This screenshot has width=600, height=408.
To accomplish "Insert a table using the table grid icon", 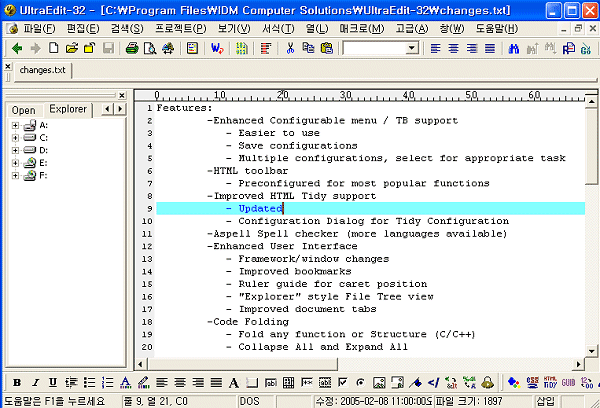I will (289, 382).
